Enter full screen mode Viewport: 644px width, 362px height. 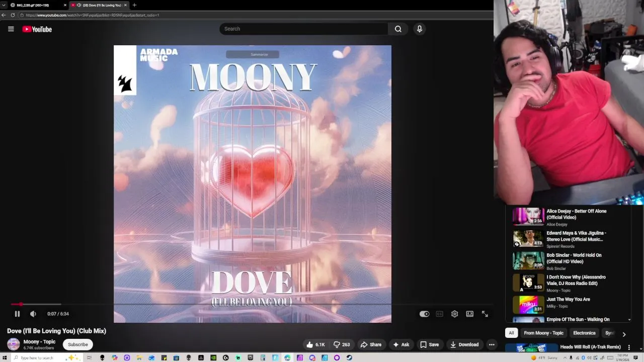[x=485, y=314]
